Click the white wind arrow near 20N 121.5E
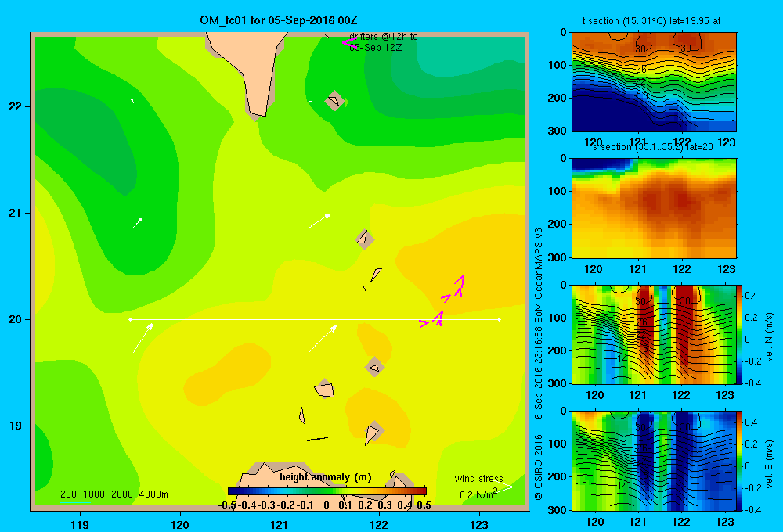Screen dimensions: 783x532 click(x=323, y=340)
